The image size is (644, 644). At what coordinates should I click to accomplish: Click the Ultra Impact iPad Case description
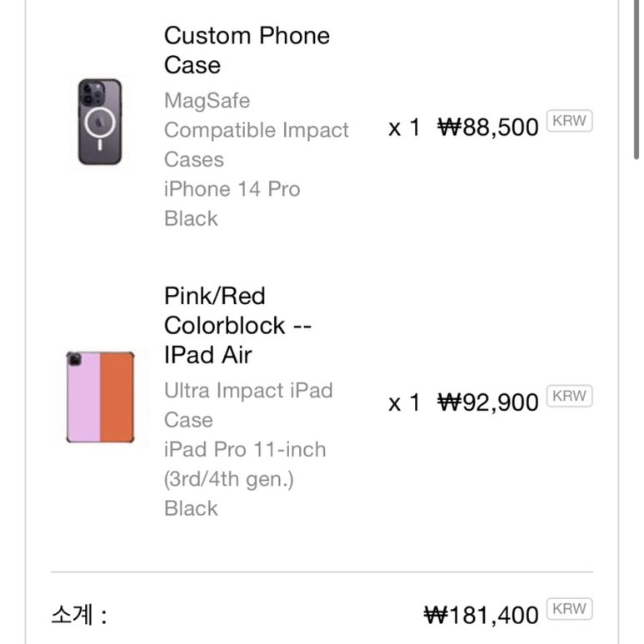pyautogui.click(x=248, y=405)
